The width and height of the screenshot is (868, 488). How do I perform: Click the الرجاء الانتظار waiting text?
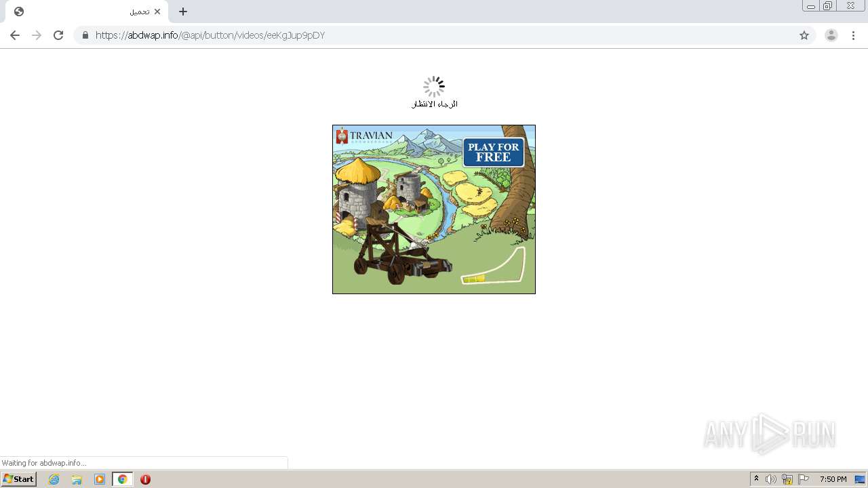tap(435, 104)
